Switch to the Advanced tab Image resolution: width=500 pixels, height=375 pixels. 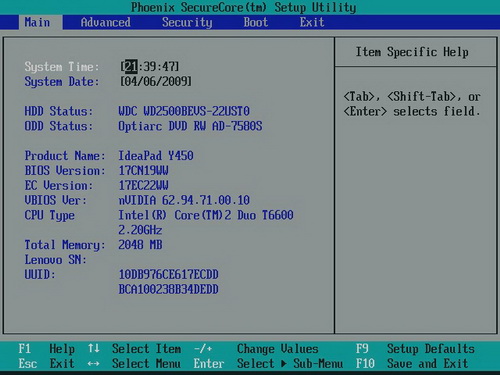point(105,22)
